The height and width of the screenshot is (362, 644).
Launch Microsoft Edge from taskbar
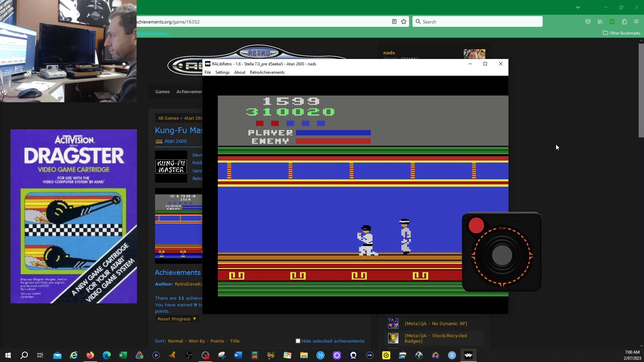click(x=107, y=355)
